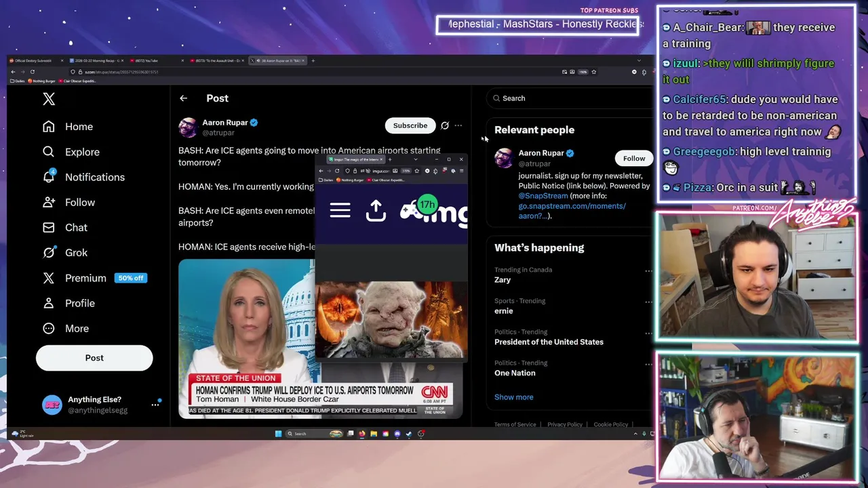Open the More circle icon menu

click(49, 328)
